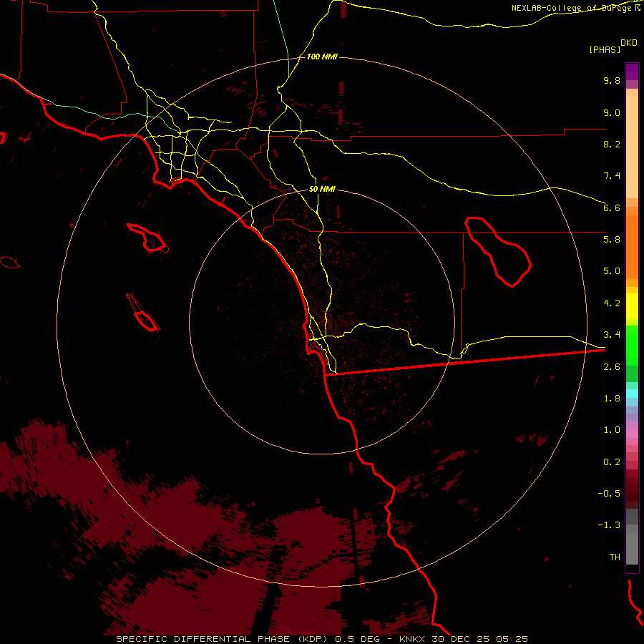Click the Santa Catalina Island outline
This screenshot has width=644, height=644.
[148, 238]
